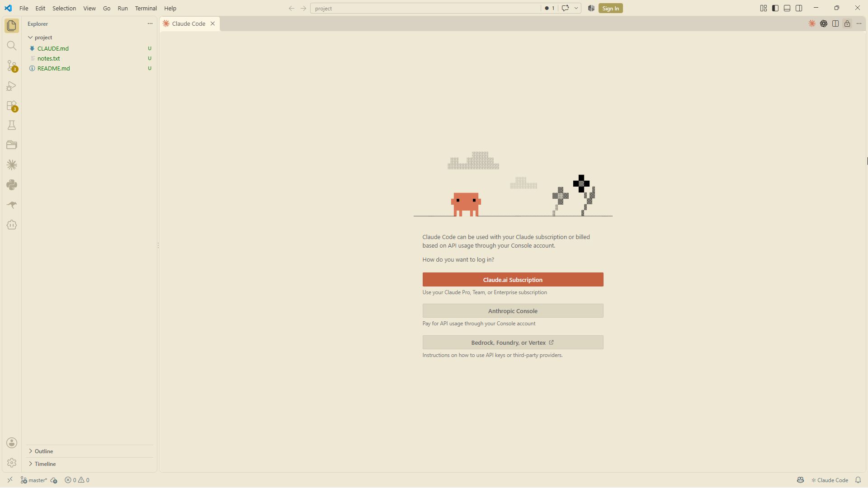Open notifications bell in status bar

(858, 480)
